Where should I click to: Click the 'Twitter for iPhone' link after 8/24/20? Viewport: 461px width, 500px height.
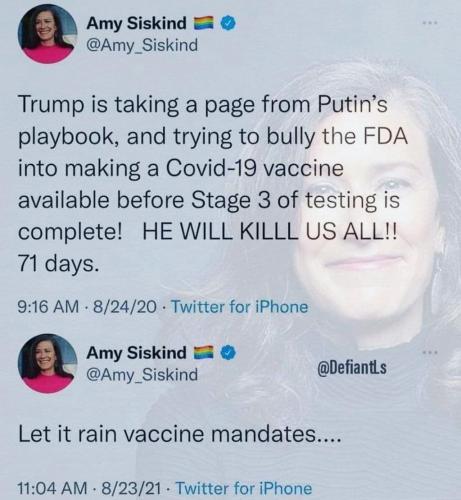239,307
